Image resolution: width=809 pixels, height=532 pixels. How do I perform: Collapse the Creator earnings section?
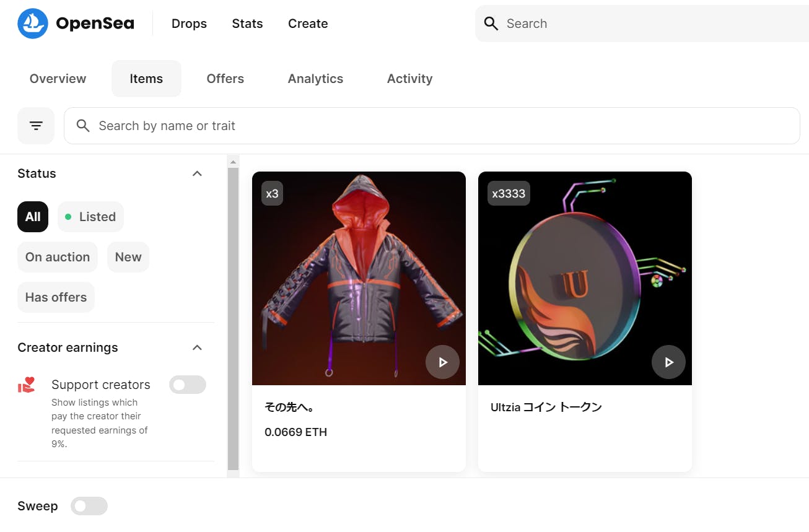tap(197, 347)
